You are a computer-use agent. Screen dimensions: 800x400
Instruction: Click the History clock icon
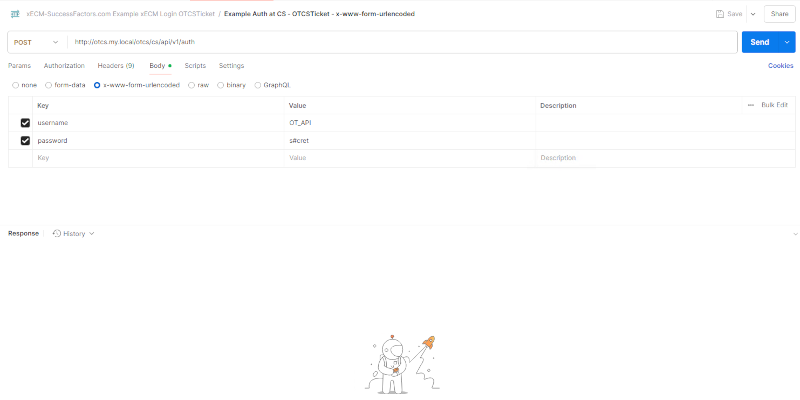57,233
